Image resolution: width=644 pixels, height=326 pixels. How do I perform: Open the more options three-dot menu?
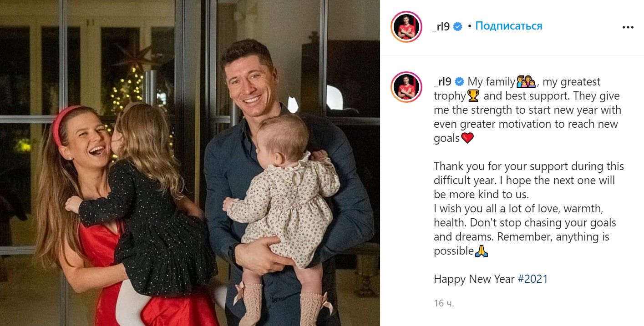coord(628,27)
